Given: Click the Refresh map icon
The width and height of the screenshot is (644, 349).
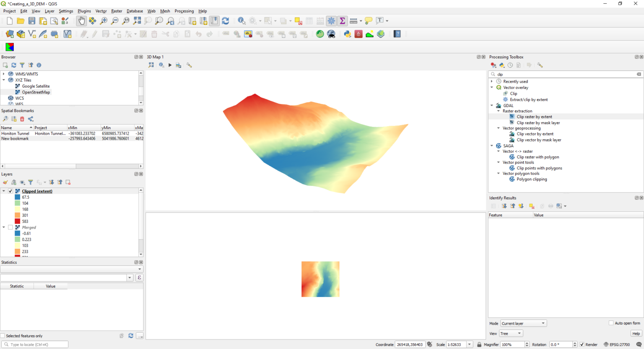Looking at the screenshot, I should coord(226,21).
